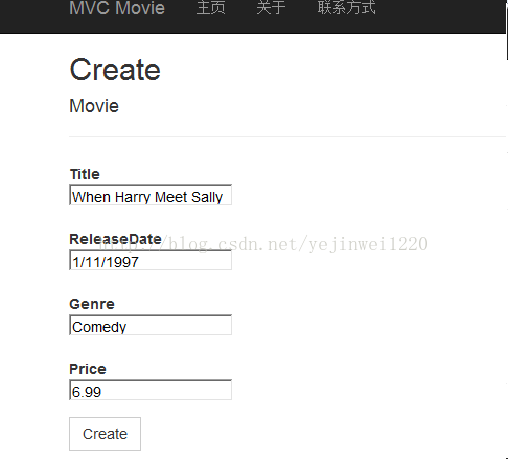Select the Create page heading
The width and height of the screenshot is (508, 467).
point(115,70)
